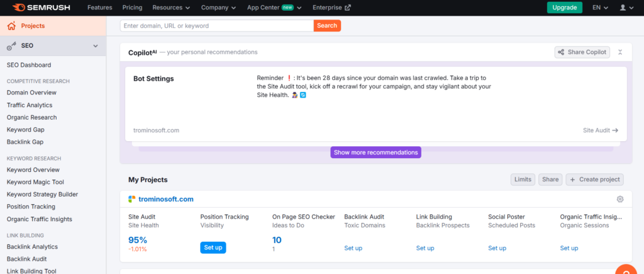Select Projects in the sidebar
The image size is (644, 274).
pyautogui.click(x=53, y=26)
